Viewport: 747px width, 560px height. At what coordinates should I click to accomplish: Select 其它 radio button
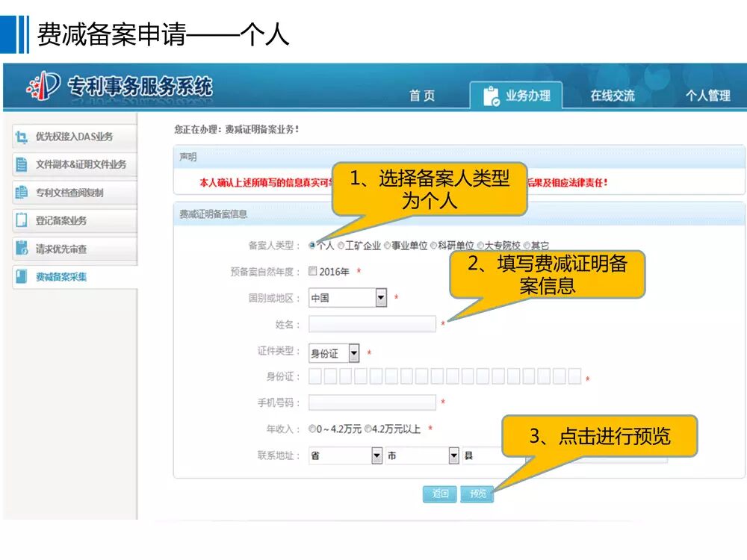coord(527,246)
